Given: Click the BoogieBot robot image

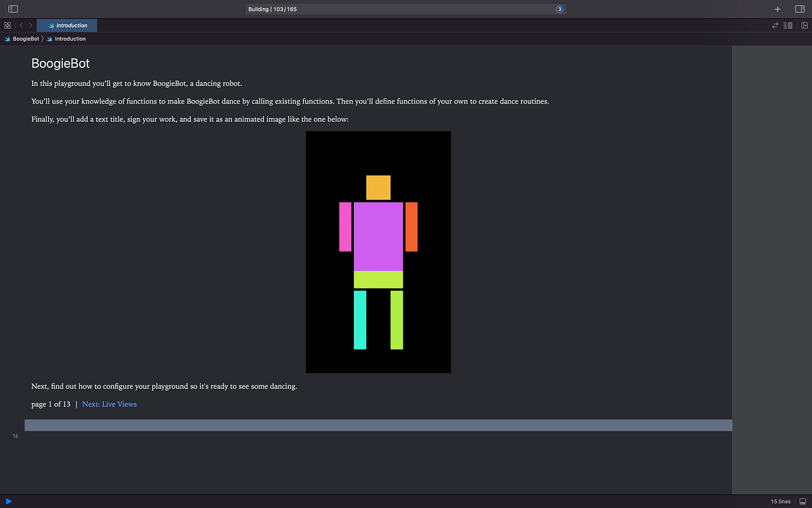Looking at the screenshot, I should (378, 251).
